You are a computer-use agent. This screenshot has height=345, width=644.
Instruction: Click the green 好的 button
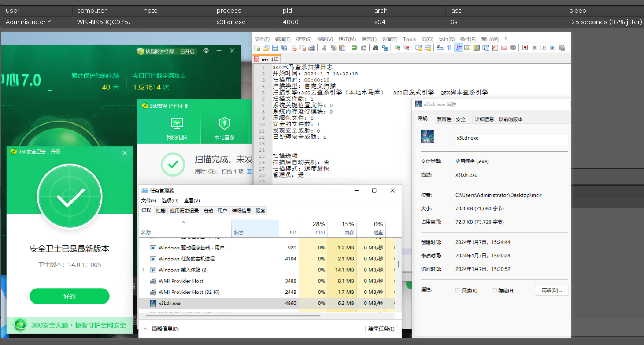(x=70, y=296)
